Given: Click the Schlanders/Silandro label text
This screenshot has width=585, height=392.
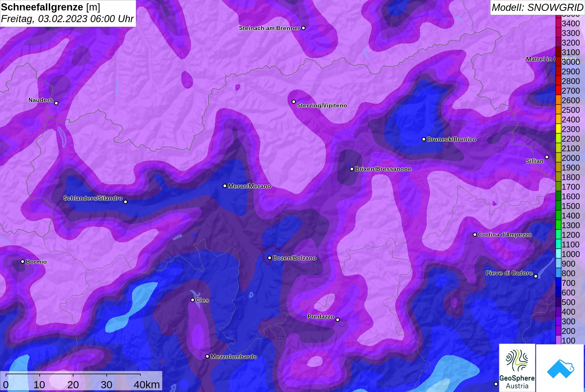Looking at the screenshot, I should [x=93, y=198].
